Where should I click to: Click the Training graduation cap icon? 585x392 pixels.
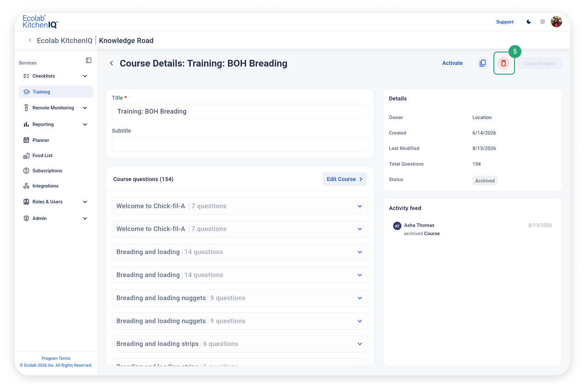pyautogui.click(x=26, y=92)
